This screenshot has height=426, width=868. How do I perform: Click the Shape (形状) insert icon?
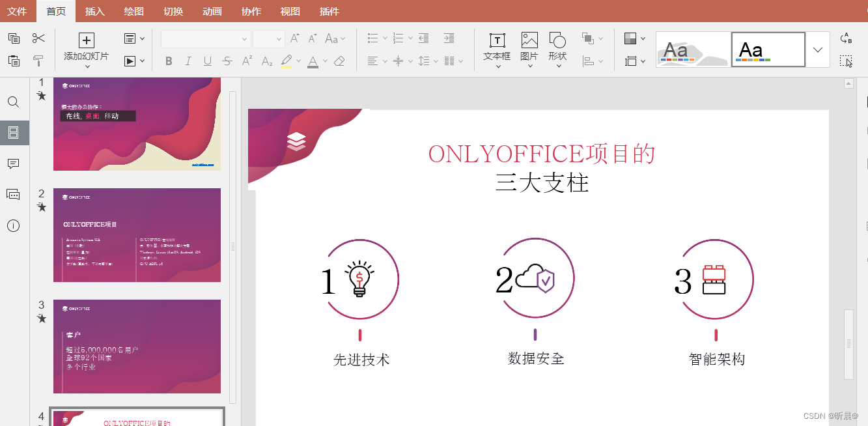tap(557, 40)
